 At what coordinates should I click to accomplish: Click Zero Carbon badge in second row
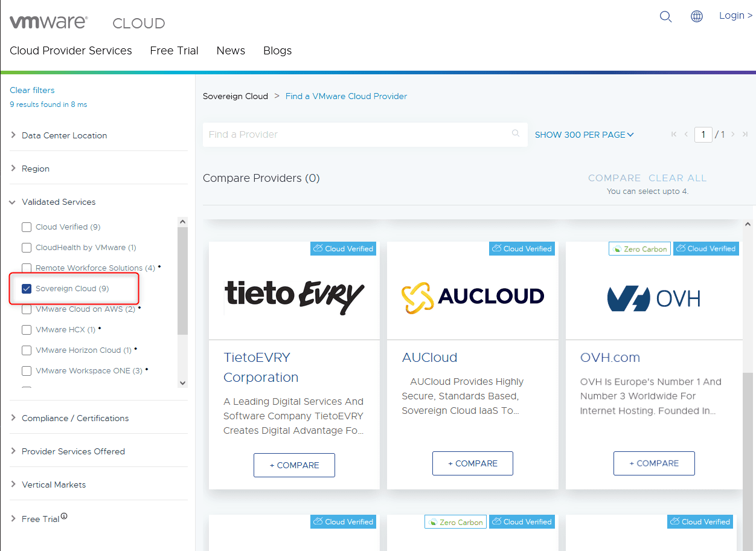[455, 522]
